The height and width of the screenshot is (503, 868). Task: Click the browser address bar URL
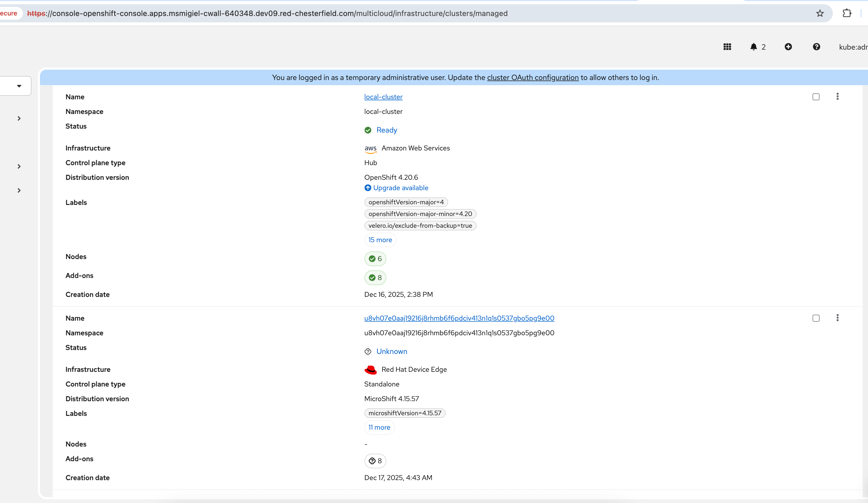(x=267, y=13)
